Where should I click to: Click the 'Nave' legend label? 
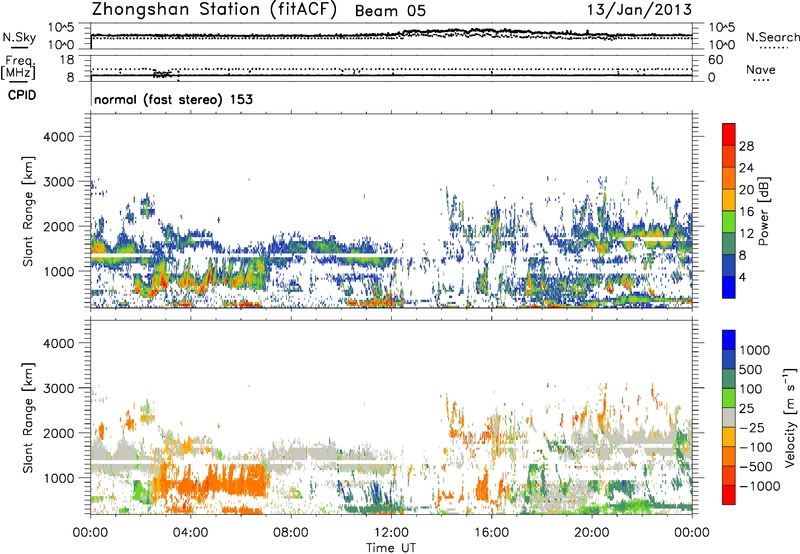point(761,69)
